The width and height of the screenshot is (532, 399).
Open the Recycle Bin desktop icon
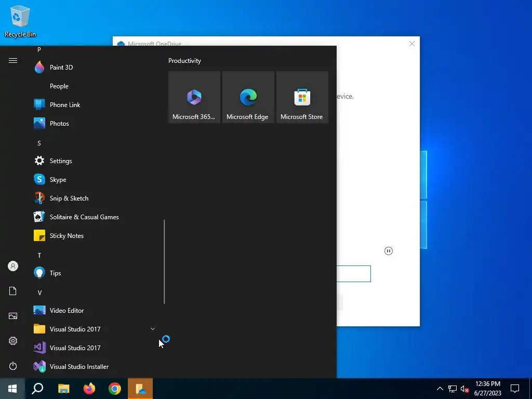point(20,21)
